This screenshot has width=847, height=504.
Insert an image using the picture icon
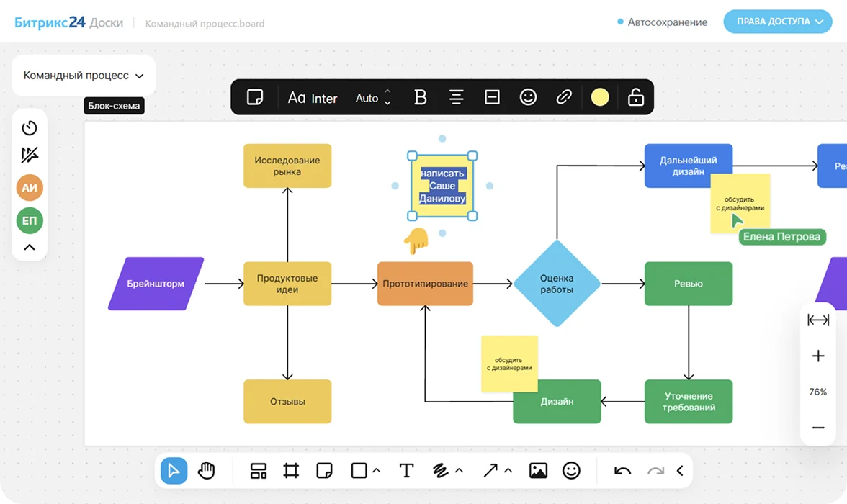click(538, 471)
